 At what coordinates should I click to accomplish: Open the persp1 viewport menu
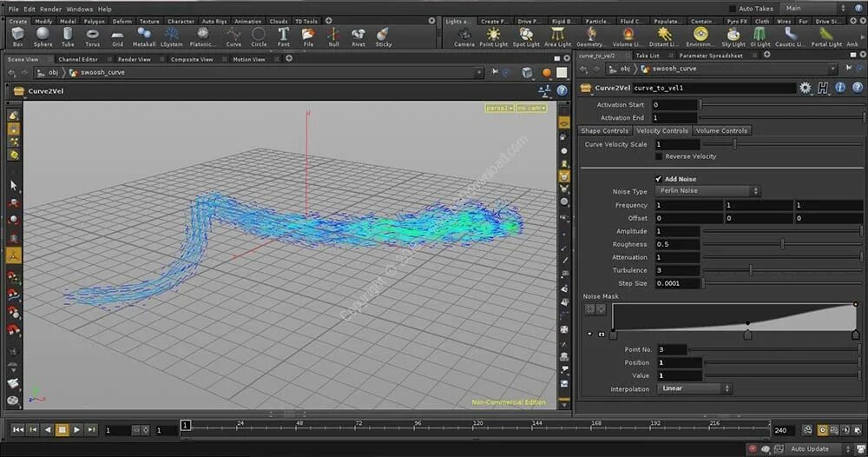pyautogui.click(x=499, y=108)
